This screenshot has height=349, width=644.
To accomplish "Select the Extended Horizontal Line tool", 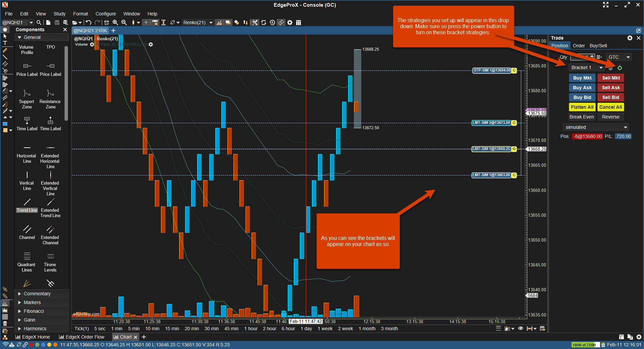I will (x=50, y=157).
